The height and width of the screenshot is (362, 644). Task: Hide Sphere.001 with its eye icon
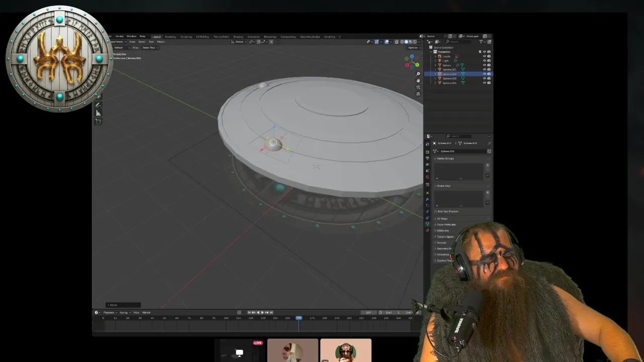[x=485, y=69]
